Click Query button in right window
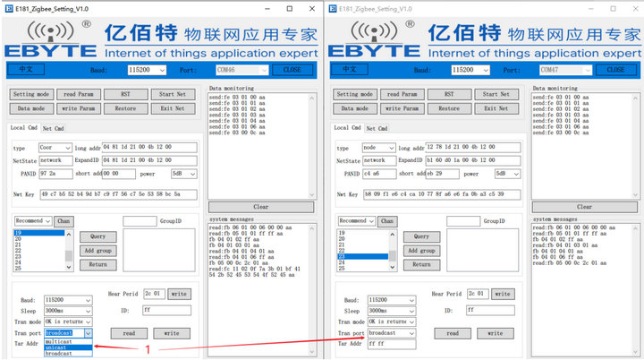 (422, 236)
